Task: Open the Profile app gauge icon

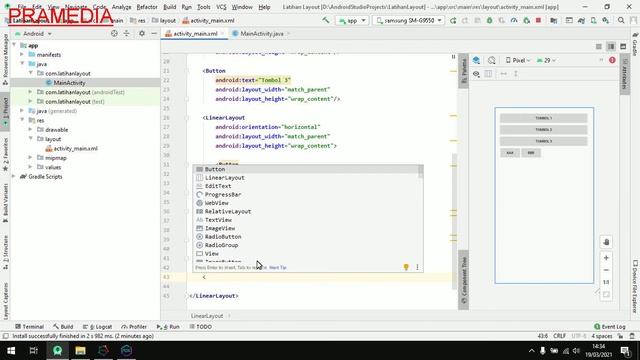Action: tap(514, 20)
